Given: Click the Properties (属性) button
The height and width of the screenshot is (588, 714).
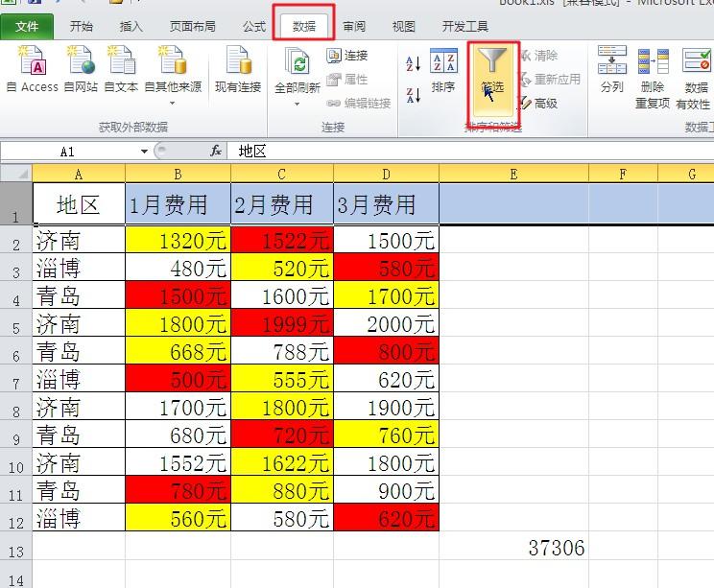Looking at the screenshot, I should [x=347, y=80].
